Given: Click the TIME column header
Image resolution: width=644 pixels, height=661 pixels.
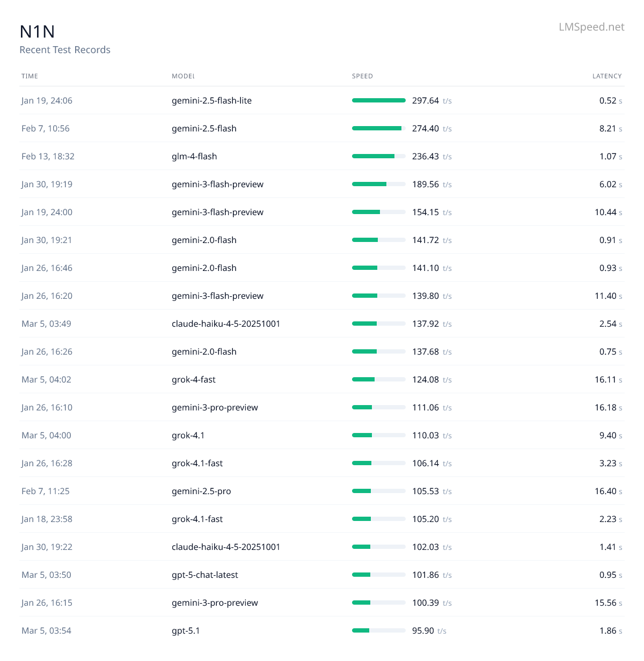Looking at the screenshot, I should pyautogui.click(x=30, y=76).
